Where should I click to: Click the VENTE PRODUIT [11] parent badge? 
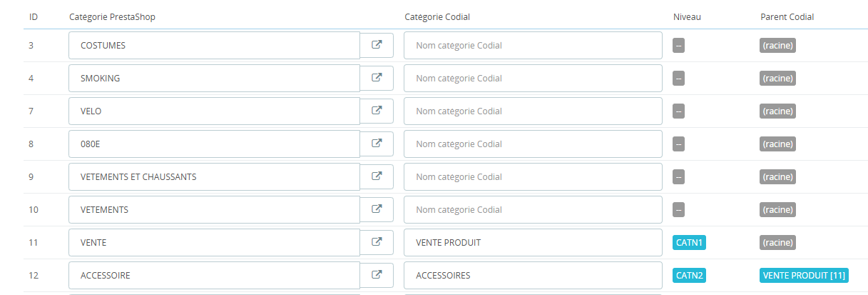(805, 275)
